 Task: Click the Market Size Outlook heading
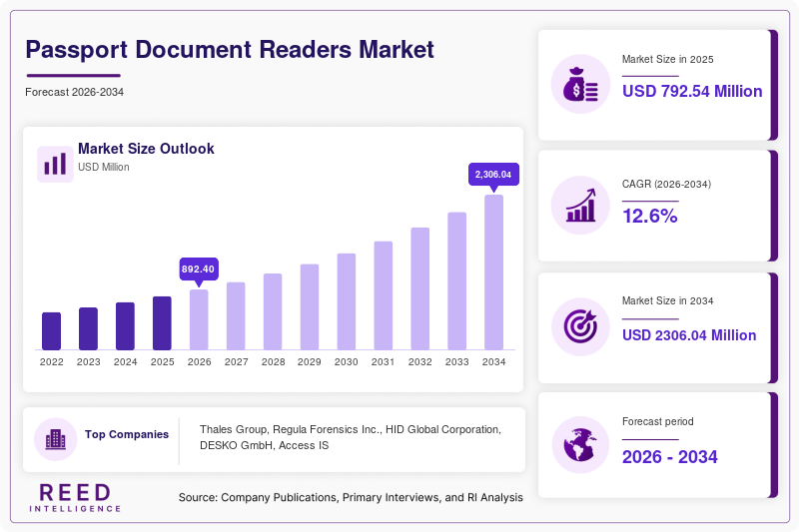coord(146,149)
